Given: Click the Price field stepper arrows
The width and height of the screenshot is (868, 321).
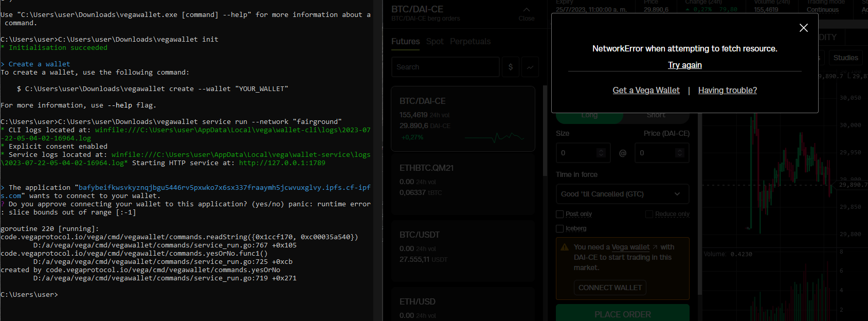Looking at the screenshot, I should click(x=680, y=153).
